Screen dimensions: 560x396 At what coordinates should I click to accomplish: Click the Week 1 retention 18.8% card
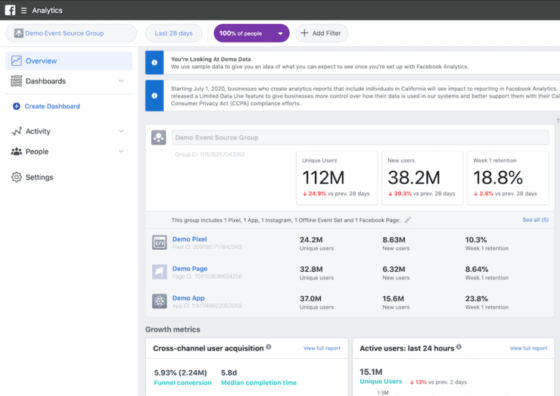pyautogui.click(x=508, y=178)
